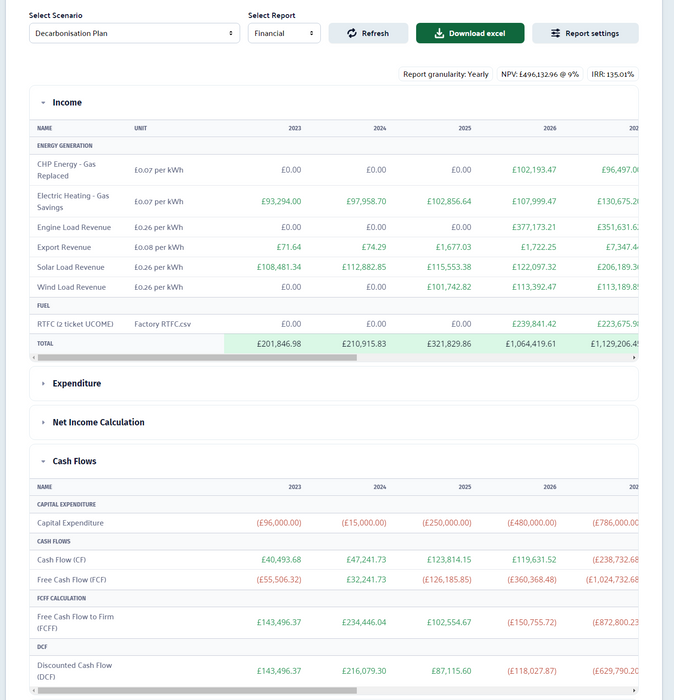Click the Capital Expenditure row name

point(70,523)
